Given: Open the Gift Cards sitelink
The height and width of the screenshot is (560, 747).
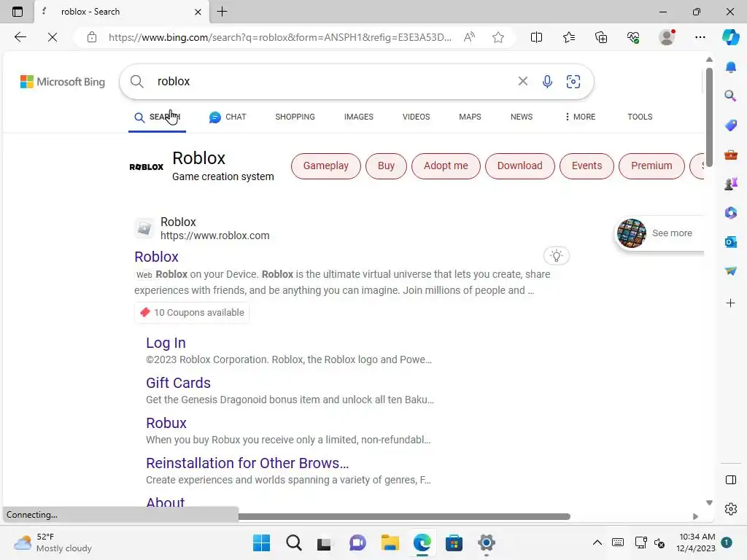Looking at the screenshot, I should [178, 383].
